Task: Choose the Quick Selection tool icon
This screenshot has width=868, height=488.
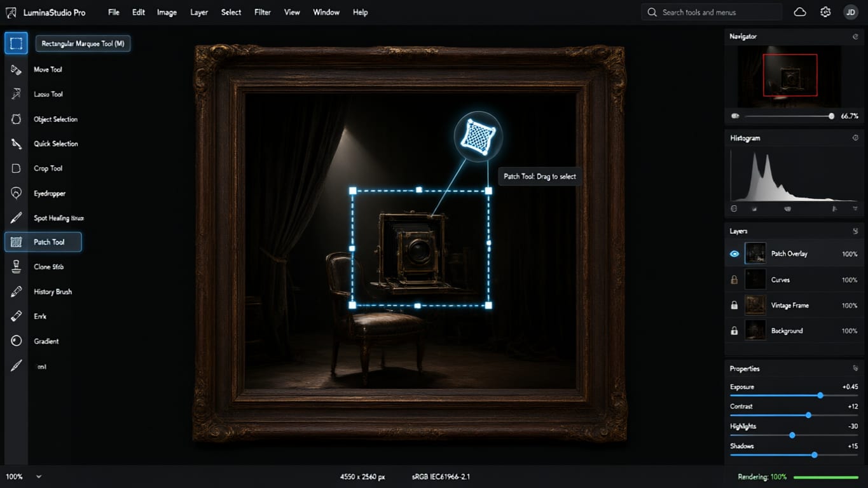Action: [17, 144]
